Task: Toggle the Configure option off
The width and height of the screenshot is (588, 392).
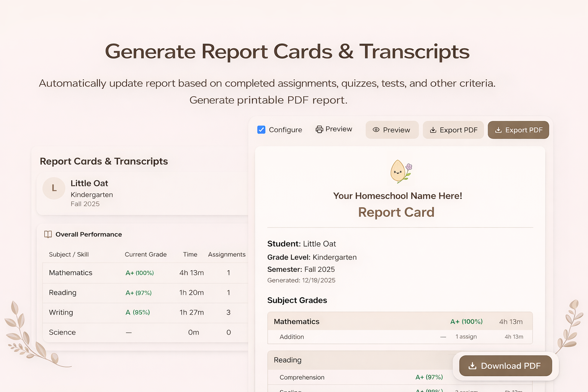Action: point(261,130)
